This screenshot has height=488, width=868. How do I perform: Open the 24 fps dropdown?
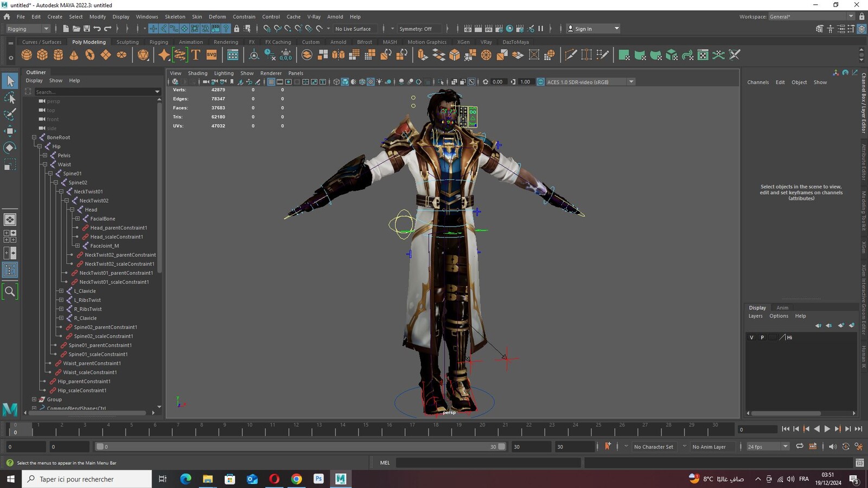[767, 447]
